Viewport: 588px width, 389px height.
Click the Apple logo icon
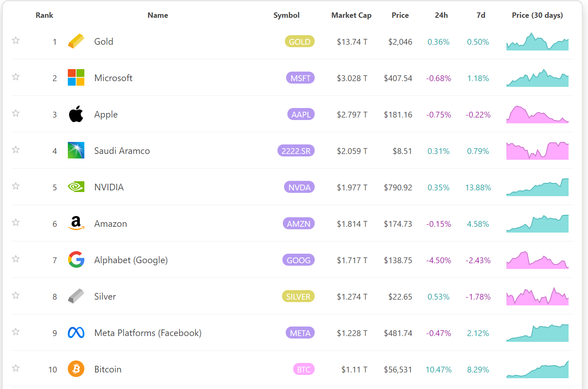(x=76, y=114)
